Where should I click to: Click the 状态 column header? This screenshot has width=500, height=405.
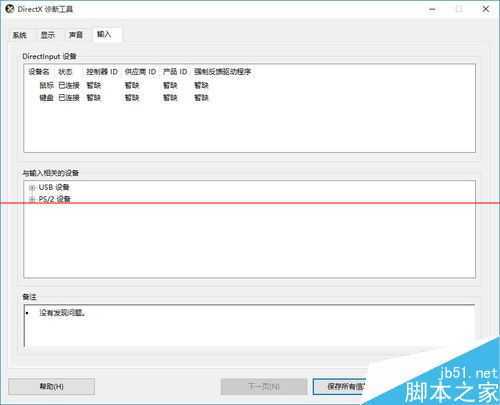click(65, 72)
